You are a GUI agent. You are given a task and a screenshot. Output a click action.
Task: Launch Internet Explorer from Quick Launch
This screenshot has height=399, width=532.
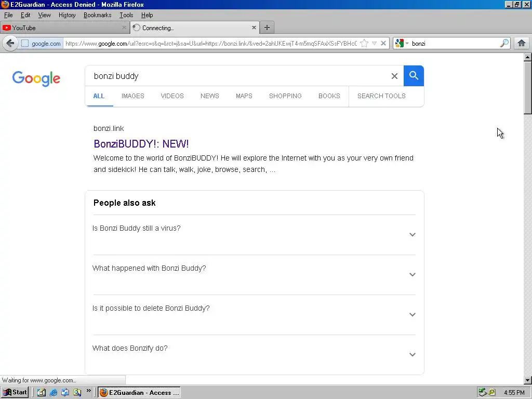click(54, 393)
